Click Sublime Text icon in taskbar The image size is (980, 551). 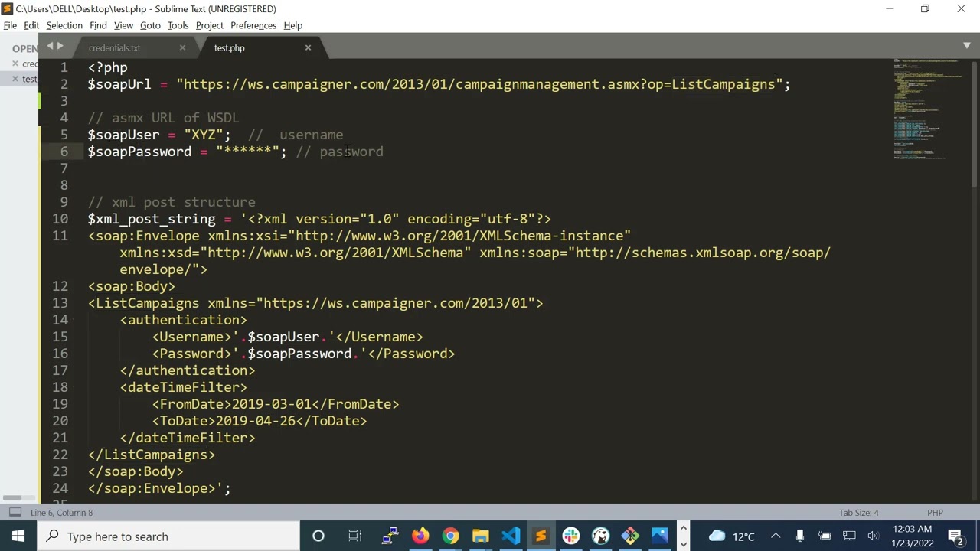tap(541, 536)
